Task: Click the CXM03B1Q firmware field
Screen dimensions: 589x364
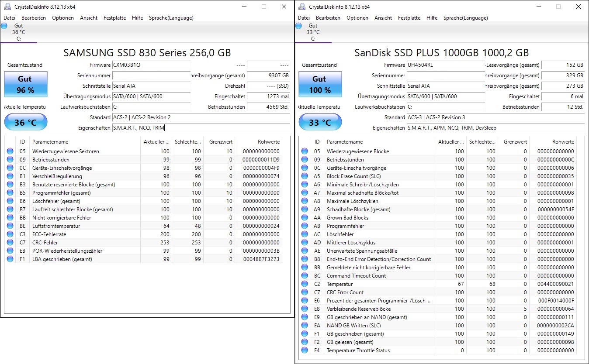Action: pos(151,65)
